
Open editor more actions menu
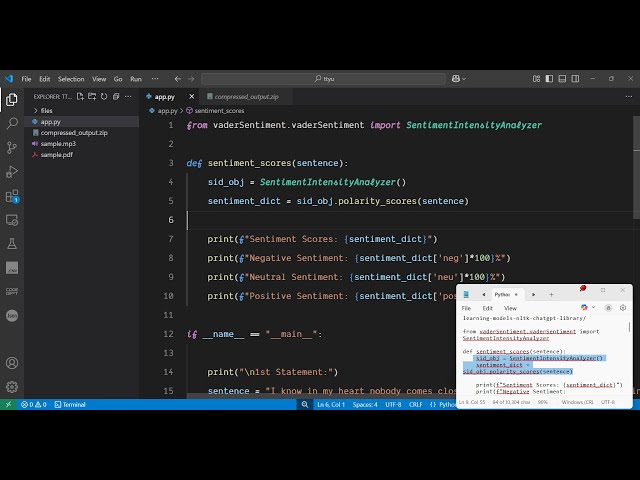click(x=629, y=97)
